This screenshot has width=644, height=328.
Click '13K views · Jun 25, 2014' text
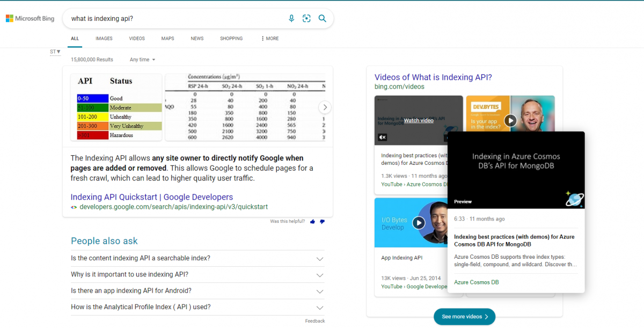click(411, 278)
